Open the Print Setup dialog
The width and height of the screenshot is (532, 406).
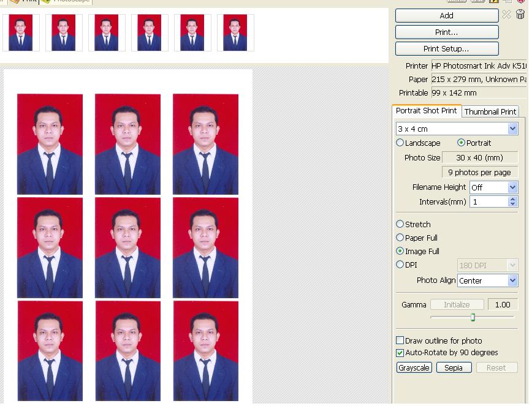(446, 48)
